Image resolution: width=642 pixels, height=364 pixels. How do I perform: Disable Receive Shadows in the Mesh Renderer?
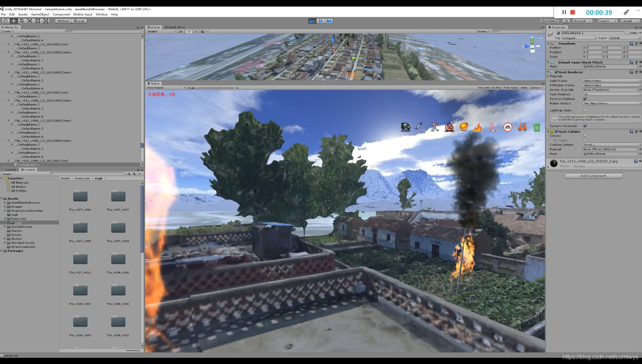coord(585,99)
